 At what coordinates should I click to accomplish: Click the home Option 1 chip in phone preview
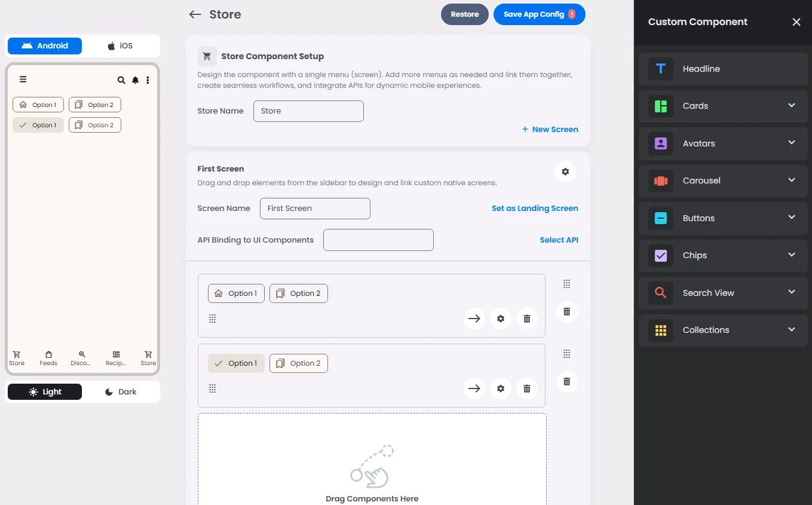(38, 105)
